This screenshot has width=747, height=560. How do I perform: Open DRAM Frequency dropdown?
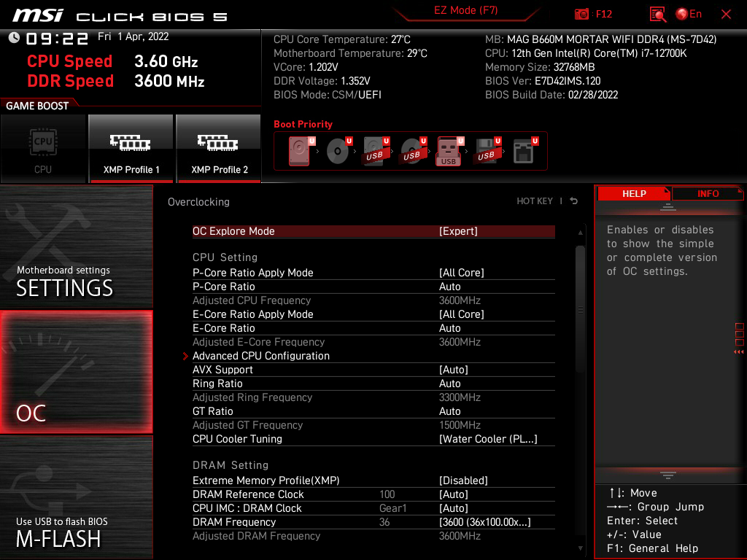[x=373, y=522]
